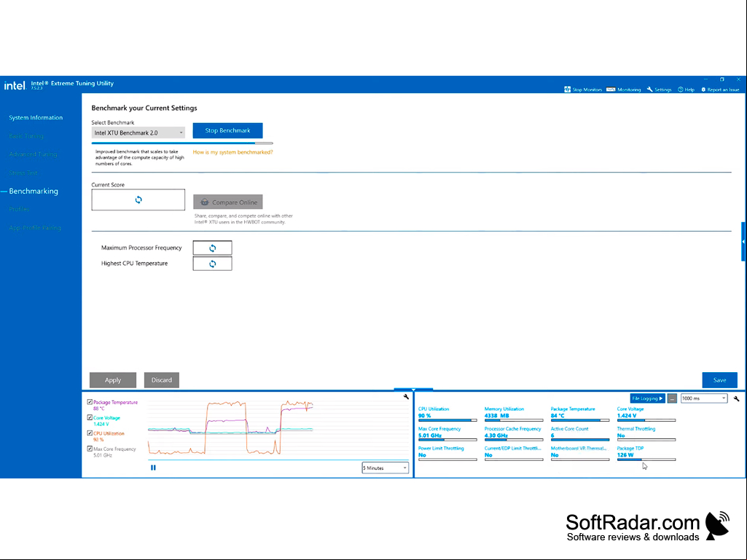Click the Core Voltage meter bar in monitors

point(646,420)
